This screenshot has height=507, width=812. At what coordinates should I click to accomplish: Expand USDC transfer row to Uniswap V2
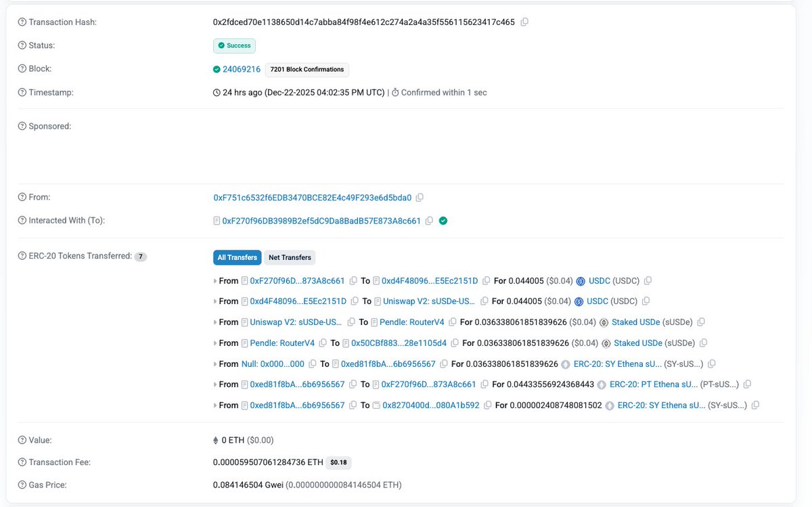[x=216, y=301]
